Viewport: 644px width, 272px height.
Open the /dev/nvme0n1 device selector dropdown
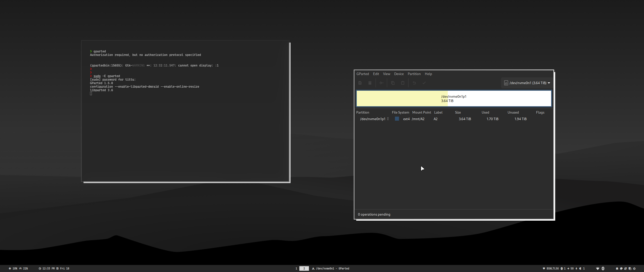[527, 83]
